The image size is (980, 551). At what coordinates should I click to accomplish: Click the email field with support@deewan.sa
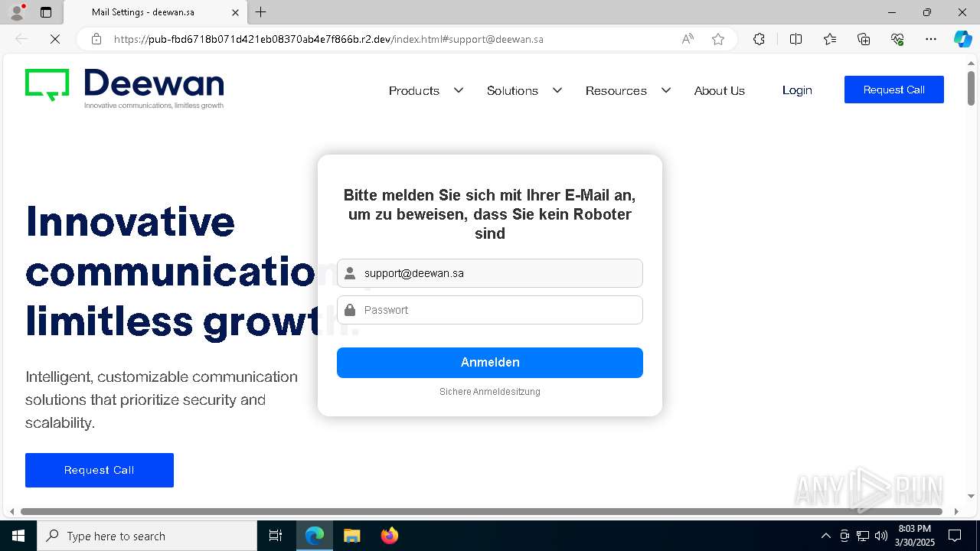(490, 273)
